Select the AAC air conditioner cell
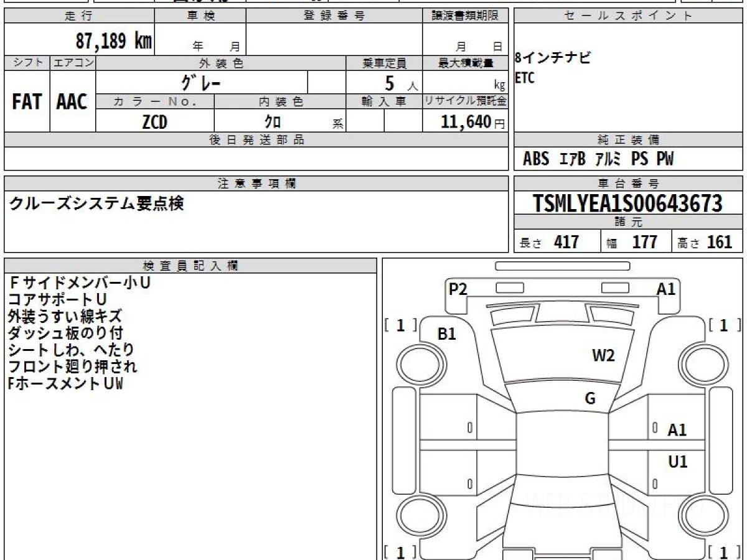The width and height of the screenshot is (747, 560). pos(72,101)
